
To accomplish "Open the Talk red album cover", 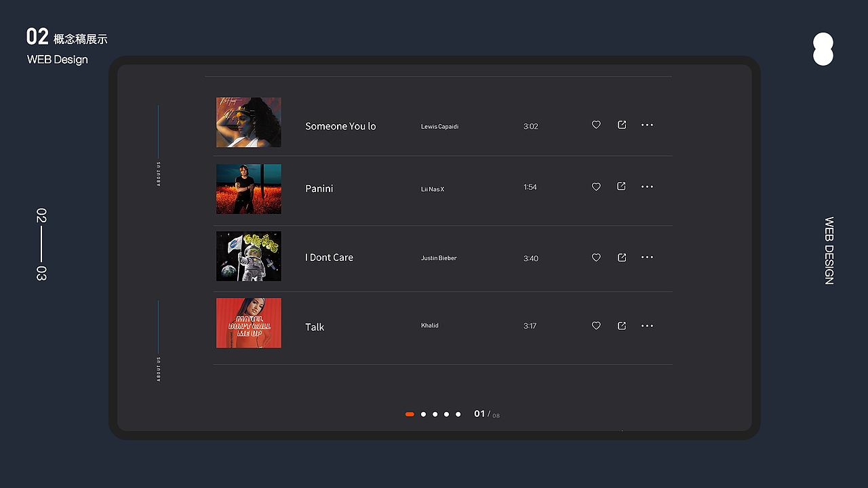I will (x=249, y=323).
